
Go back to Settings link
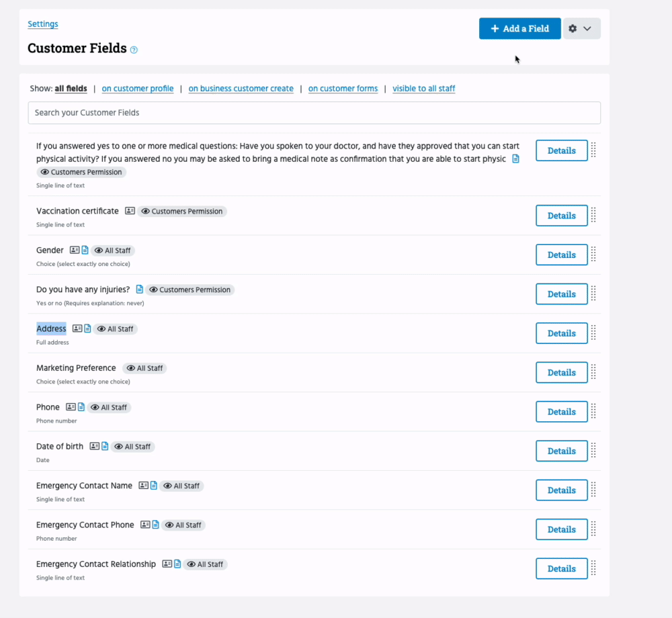point(43,24)
